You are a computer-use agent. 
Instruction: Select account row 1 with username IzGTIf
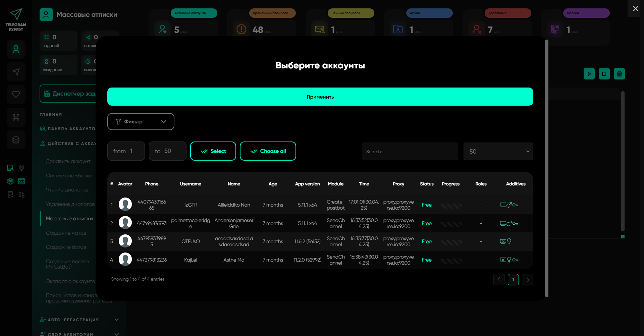tap(191, 205)
